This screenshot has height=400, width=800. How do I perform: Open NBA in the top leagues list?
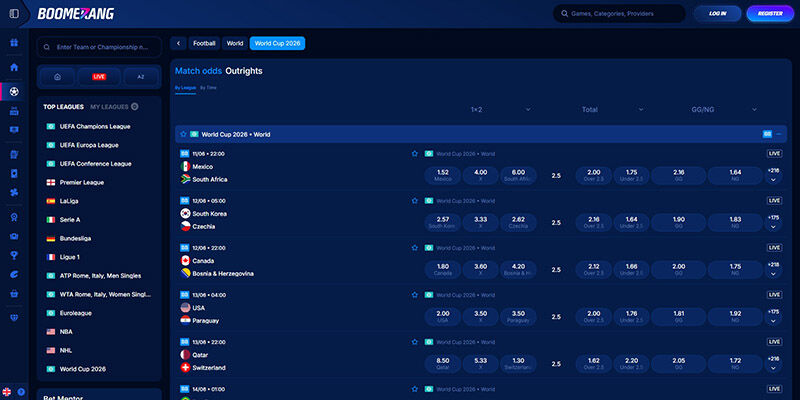pos(66,332)
